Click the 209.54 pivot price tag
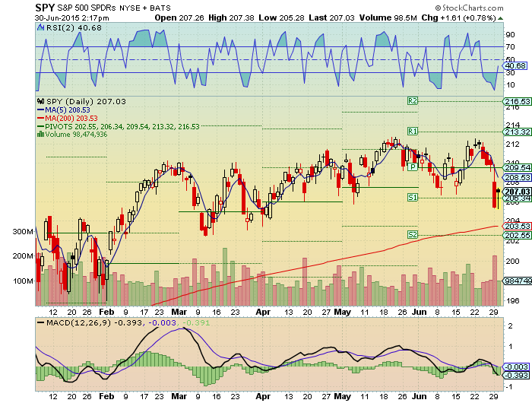This screenshot has width=532, height=403. tap(518, 168)
